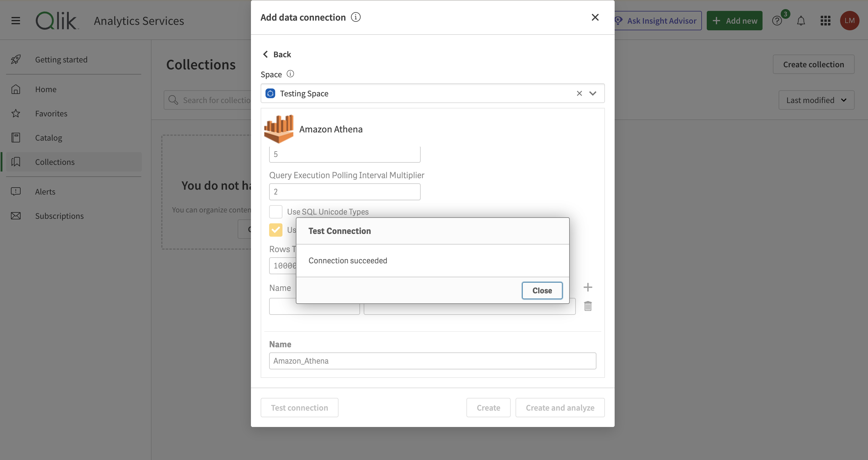Click the Qlik logo
Screen dimensions: 868x460
point(57,21)
